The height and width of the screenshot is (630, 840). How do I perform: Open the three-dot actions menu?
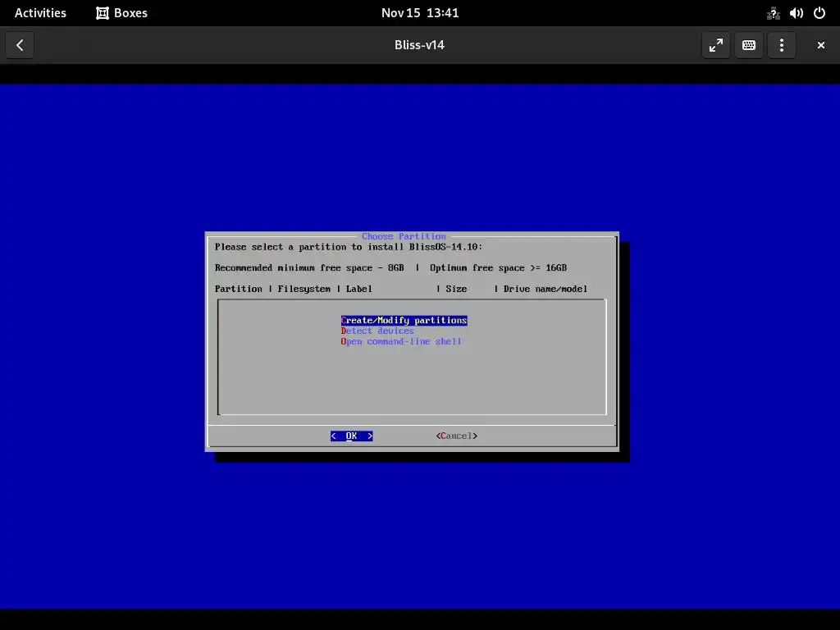tap(782, 45)
